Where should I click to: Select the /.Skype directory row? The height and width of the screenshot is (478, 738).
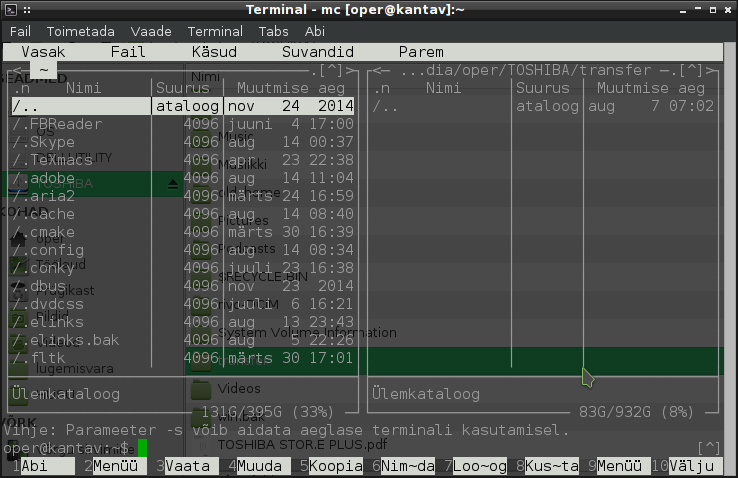[x=183, y=142]
